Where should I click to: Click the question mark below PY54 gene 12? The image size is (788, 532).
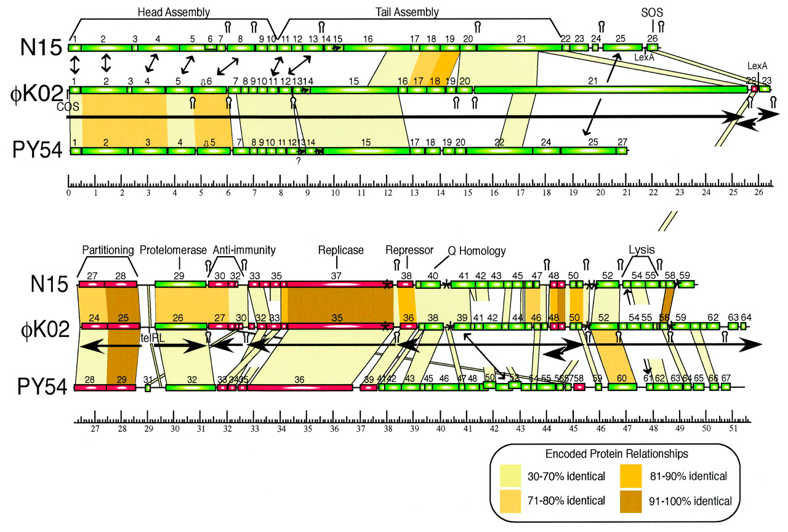pos(297,161)
